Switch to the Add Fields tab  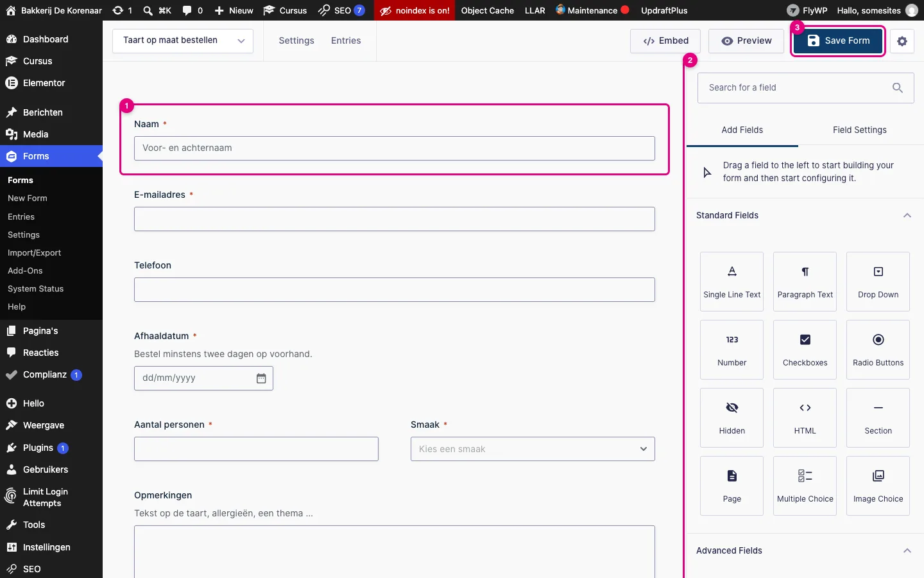point(742,130)
